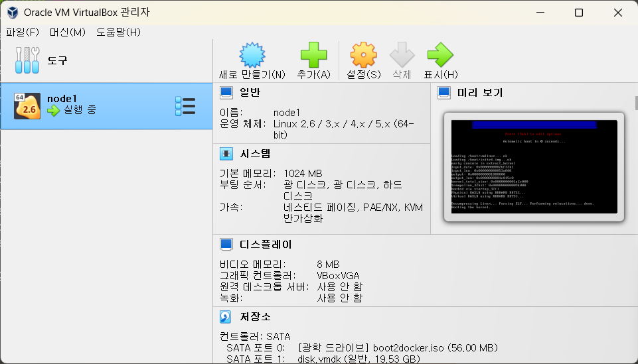
Task: Open the 일반 section header link
Action: point(250,93)
